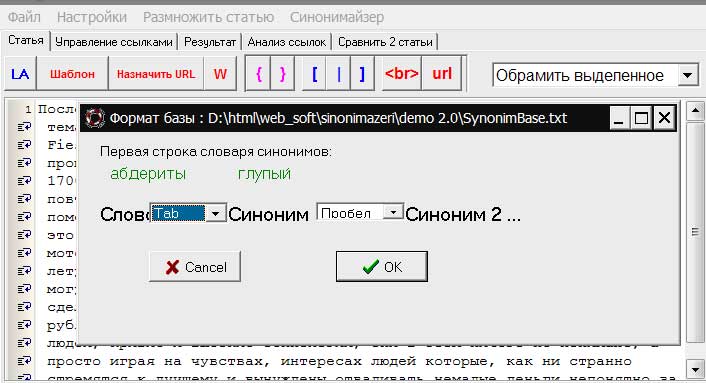
Task: Insert closing square bracket
Action: coord(362,74)
